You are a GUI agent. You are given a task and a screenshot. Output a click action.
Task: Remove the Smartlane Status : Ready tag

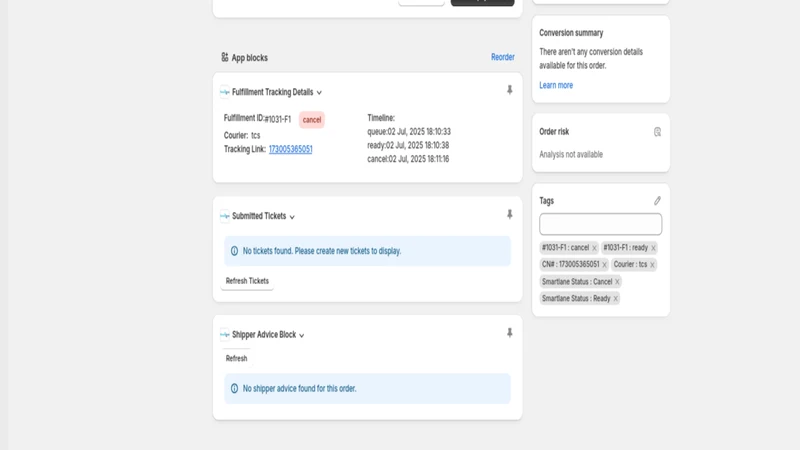[x=615, y=298]
